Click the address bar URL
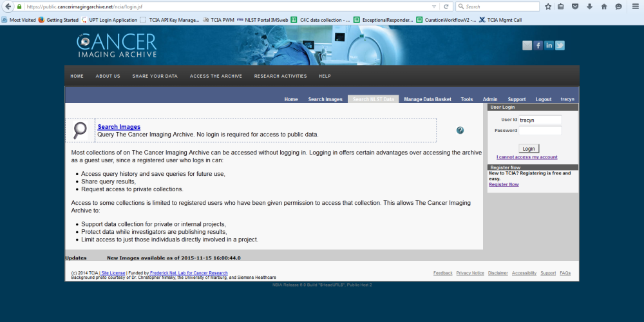644x322 pixels. click(84, 6)
